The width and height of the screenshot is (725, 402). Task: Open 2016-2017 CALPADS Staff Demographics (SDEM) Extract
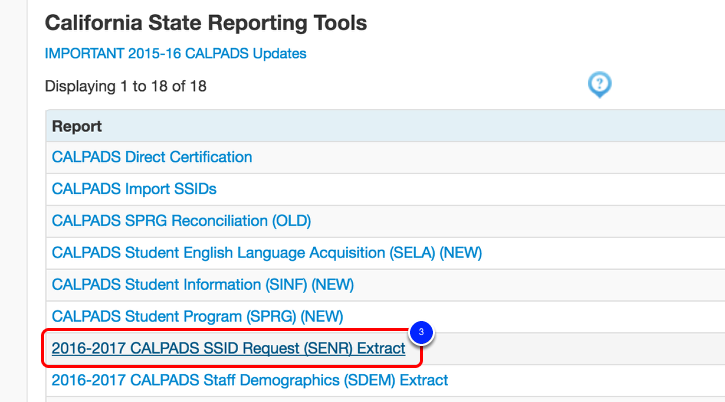pyautogui.click(x=250, y=380)
